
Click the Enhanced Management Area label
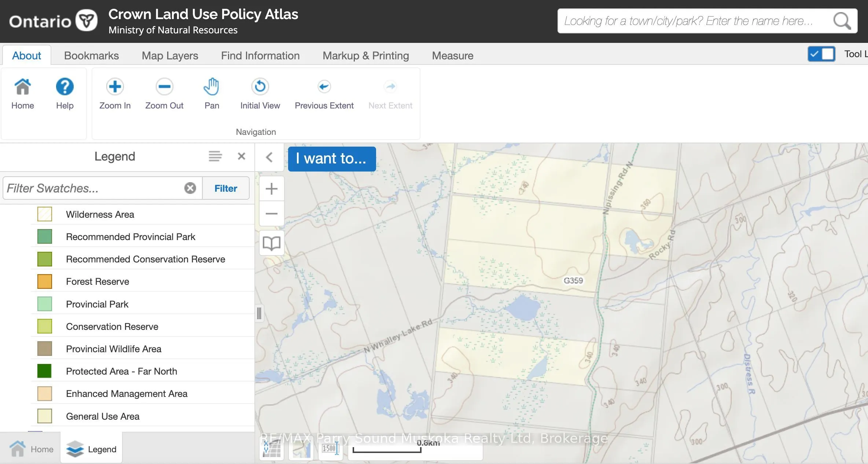point(126,394)
